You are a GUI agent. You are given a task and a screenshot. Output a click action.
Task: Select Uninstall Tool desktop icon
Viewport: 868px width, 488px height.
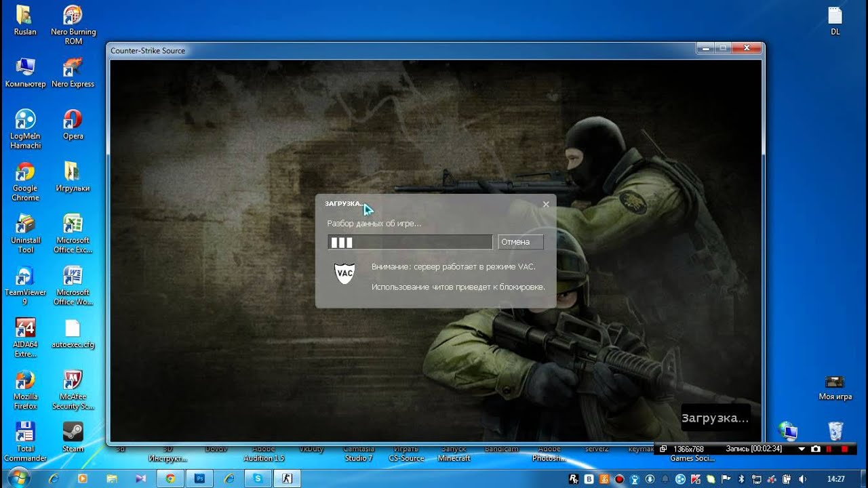25,233
